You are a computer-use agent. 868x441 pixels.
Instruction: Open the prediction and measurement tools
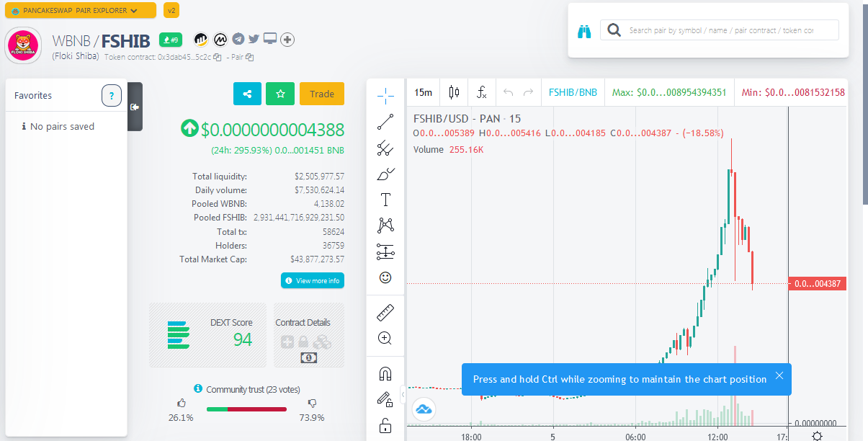pyautogui.click(x=385, y=251)
